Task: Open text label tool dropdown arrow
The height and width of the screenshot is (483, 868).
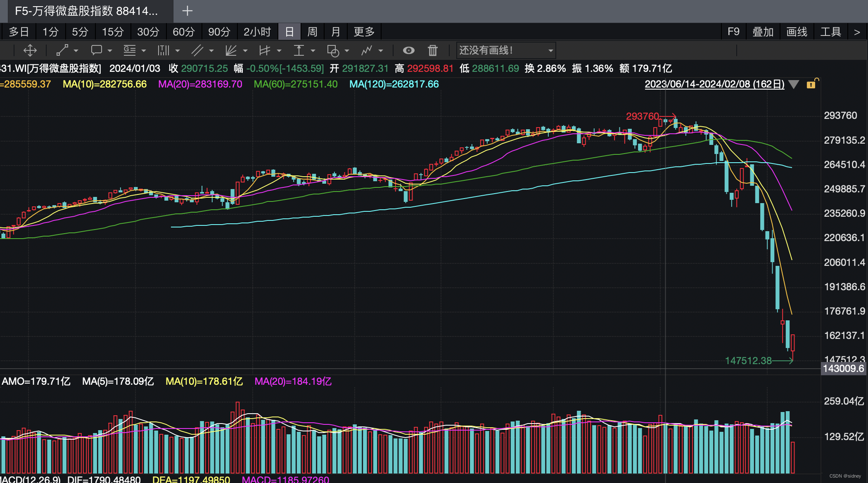Action: click(144, 51)
